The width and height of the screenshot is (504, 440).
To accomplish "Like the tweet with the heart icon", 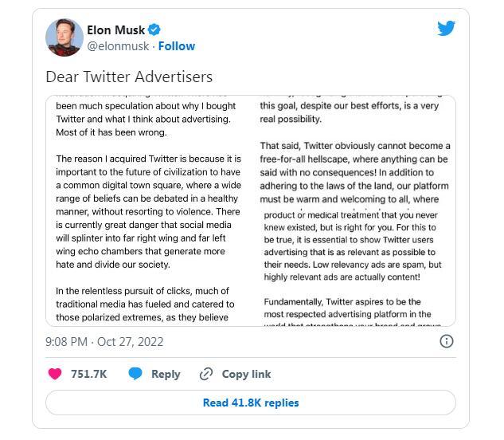I will tap(55, 374).
